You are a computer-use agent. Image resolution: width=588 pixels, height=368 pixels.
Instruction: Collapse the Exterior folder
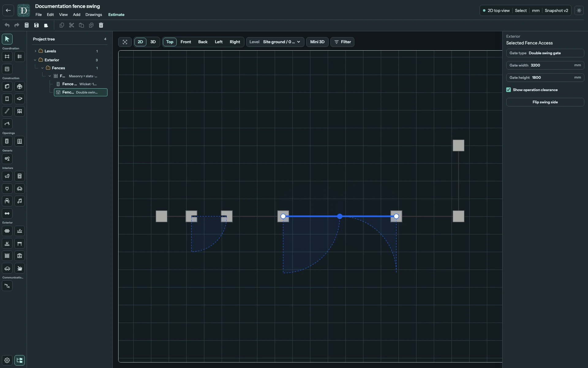point(35,60)
